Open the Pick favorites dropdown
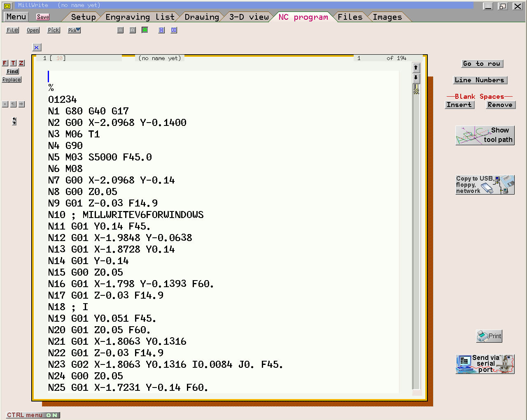Viewport: 527px width, 420px height. [74, 30]
